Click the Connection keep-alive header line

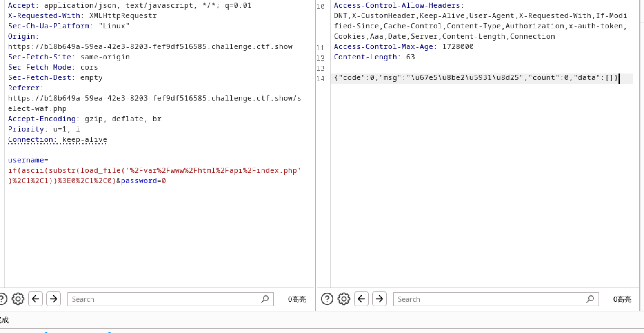click(57, 140)
